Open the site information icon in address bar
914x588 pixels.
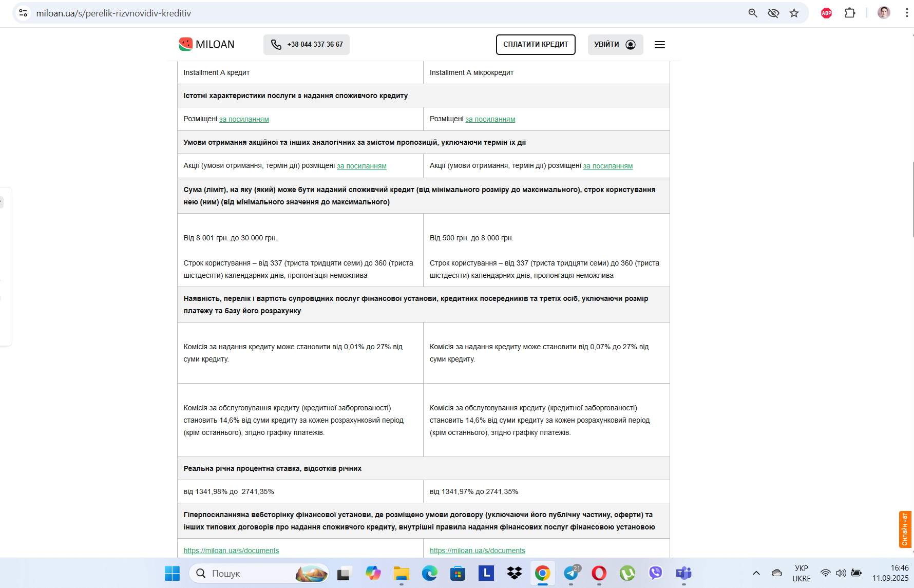(23, 13)
